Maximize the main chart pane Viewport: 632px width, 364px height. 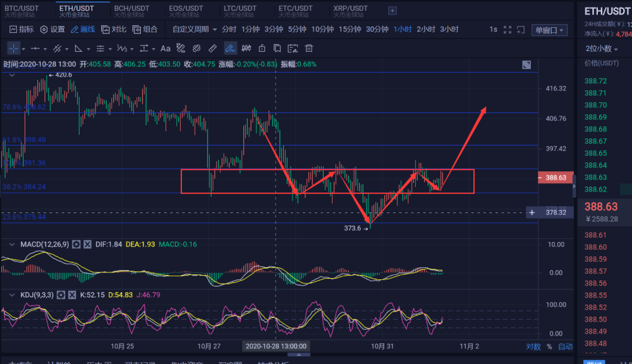pos(526,65)
